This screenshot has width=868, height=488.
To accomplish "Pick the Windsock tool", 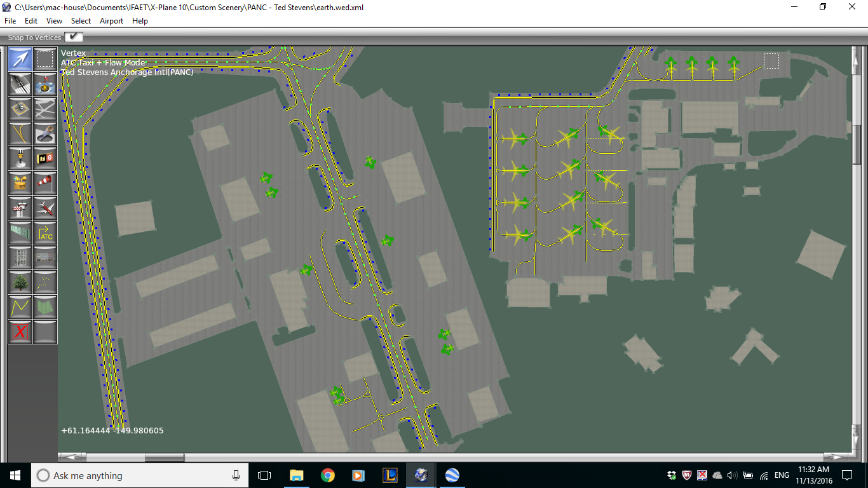I will [45, 183].
